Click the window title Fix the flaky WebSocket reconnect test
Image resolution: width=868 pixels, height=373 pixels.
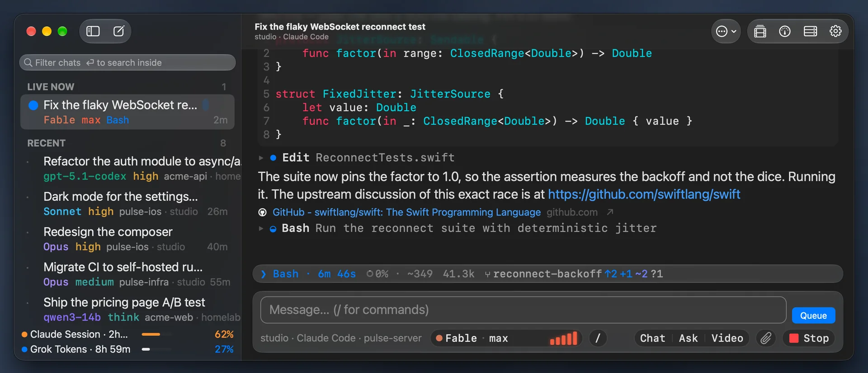coord(340,27)
